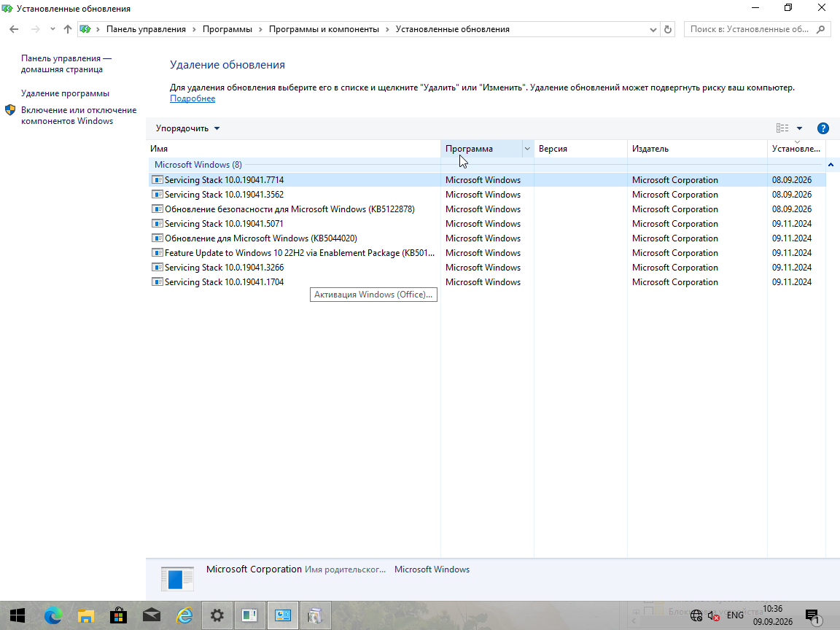Screen dimensions: 840x630
Task: Expand arrow after Панель управления breadcrumb
Action: click(x=194, y=29)
